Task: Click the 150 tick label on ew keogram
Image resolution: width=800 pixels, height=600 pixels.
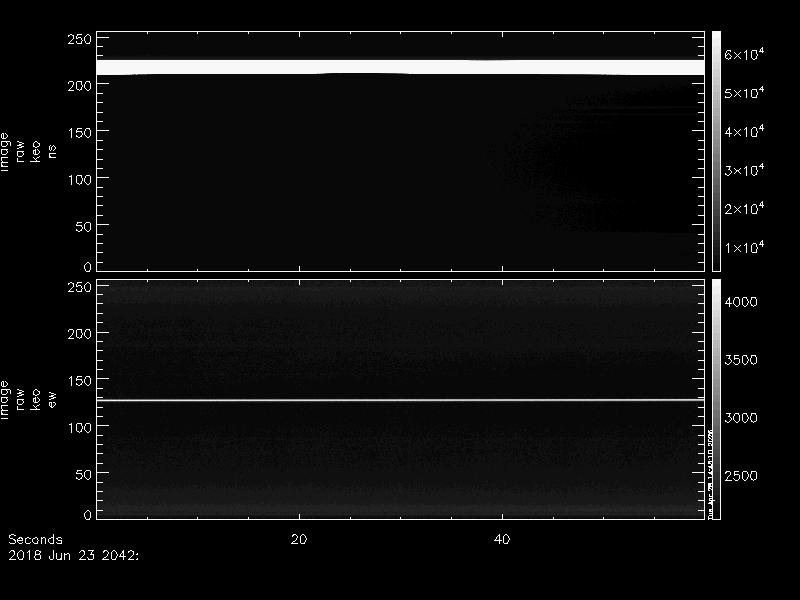Action: click(x=80, y=381)
